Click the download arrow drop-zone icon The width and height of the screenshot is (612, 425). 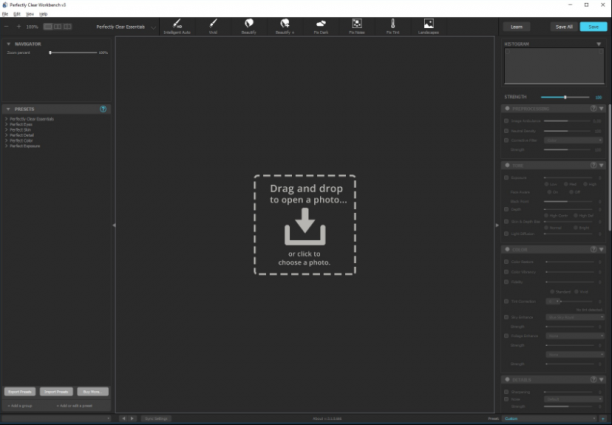(305, 226)
